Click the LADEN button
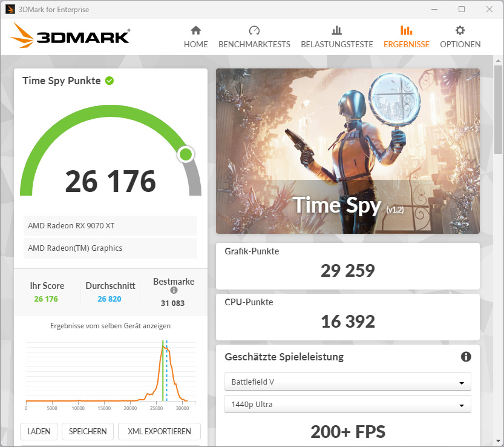Image resolution: width=504 pixels, height=447 pixels. 39,431
